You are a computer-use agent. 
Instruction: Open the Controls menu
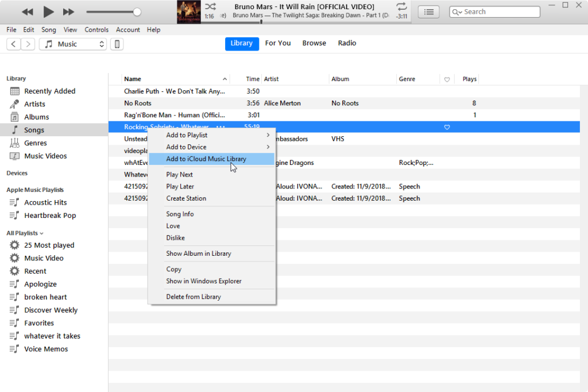(x=96, y=30)
